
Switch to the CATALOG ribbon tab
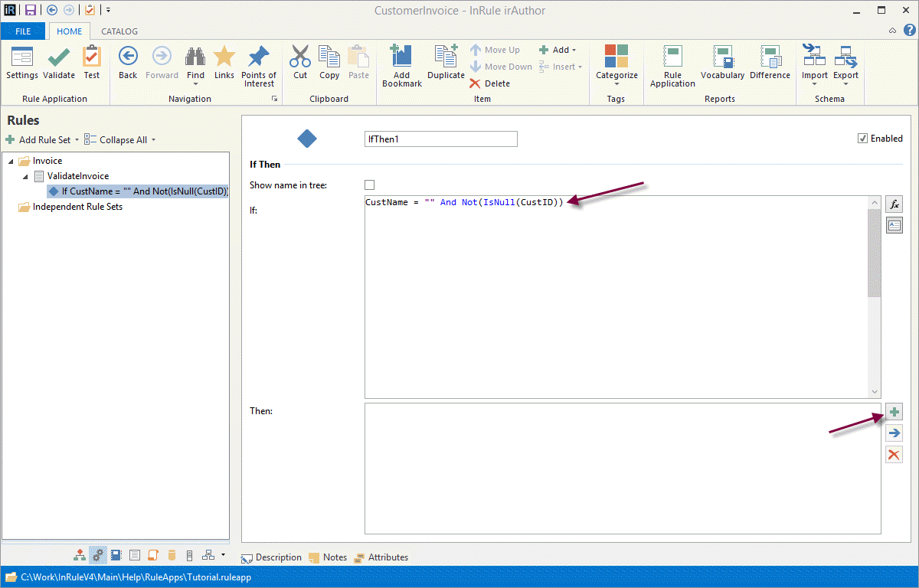tap(119, 31)
